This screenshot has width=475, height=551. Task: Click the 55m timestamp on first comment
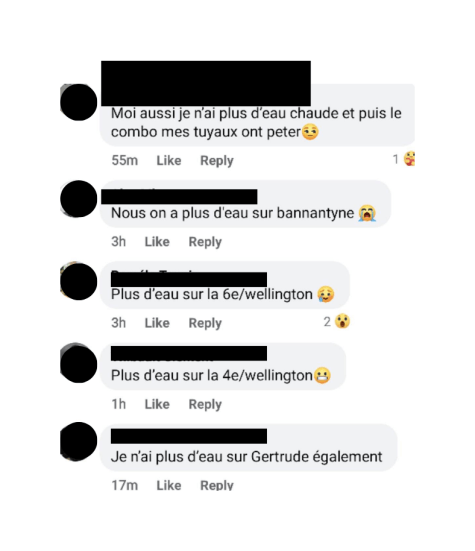click(125, 161)
